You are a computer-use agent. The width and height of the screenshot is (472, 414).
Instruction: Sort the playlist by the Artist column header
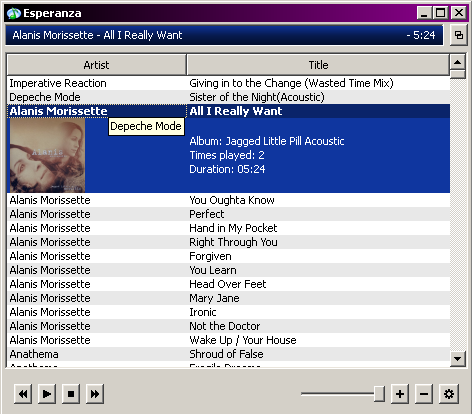pyautogui.click(x=96, y=65)
